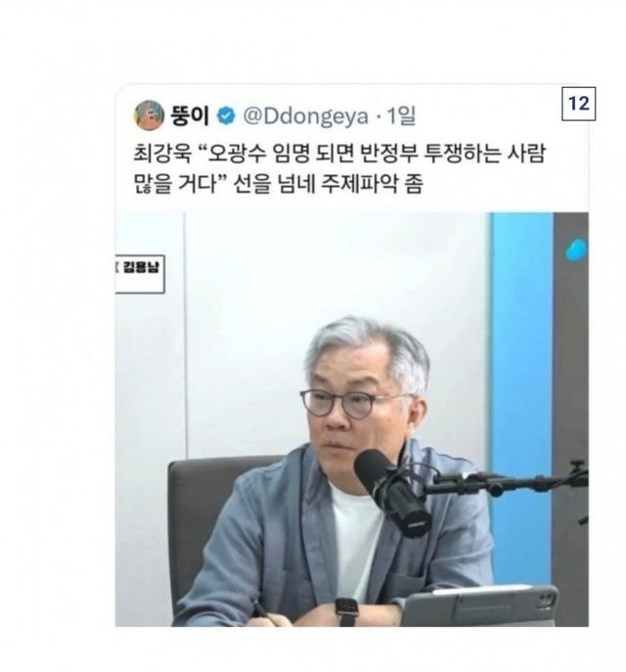The image size is (626, 672).
Task: Click the 1일 post timestamp
Action: click(401, 115)
